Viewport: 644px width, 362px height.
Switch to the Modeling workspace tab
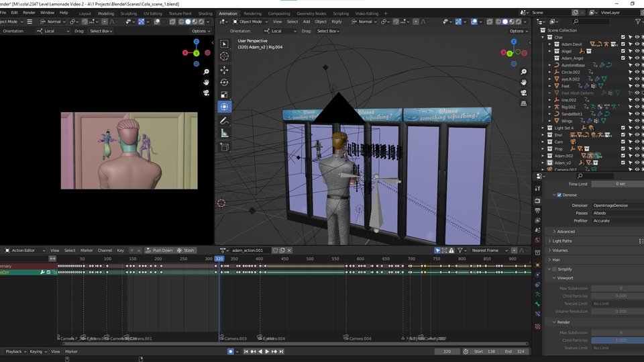106,13
